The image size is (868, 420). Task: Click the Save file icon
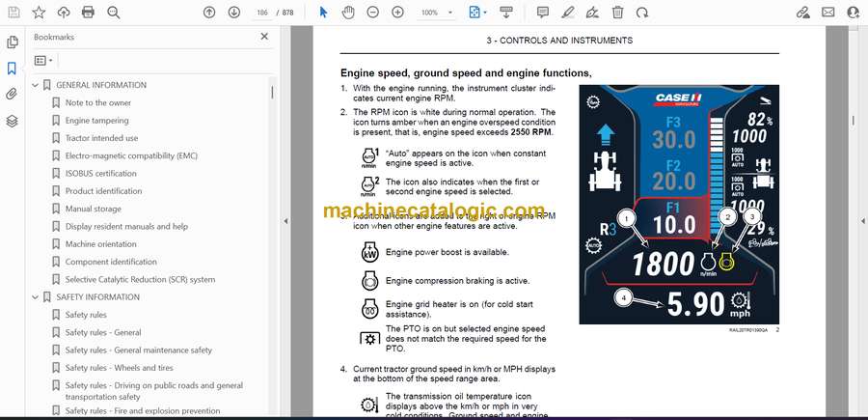[x=14, y=13]
